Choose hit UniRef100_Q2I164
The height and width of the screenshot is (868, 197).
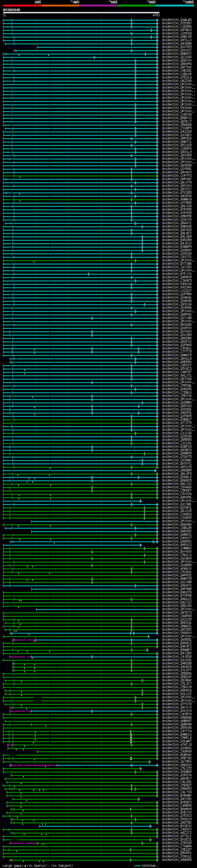177,57
